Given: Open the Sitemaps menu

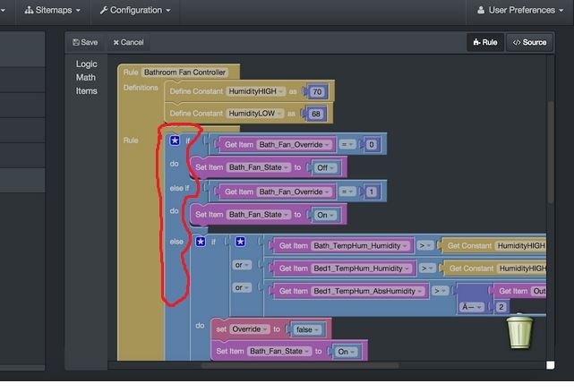Looking at the screenshot, I should point(52,10).
